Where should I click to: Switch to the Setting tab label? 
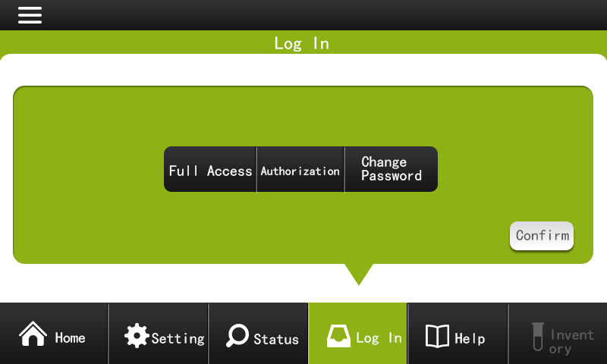click(x=178, y=338)
